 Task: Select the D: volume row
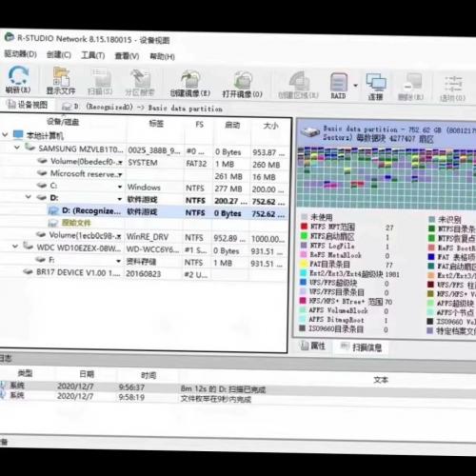(x=54, y=198)
